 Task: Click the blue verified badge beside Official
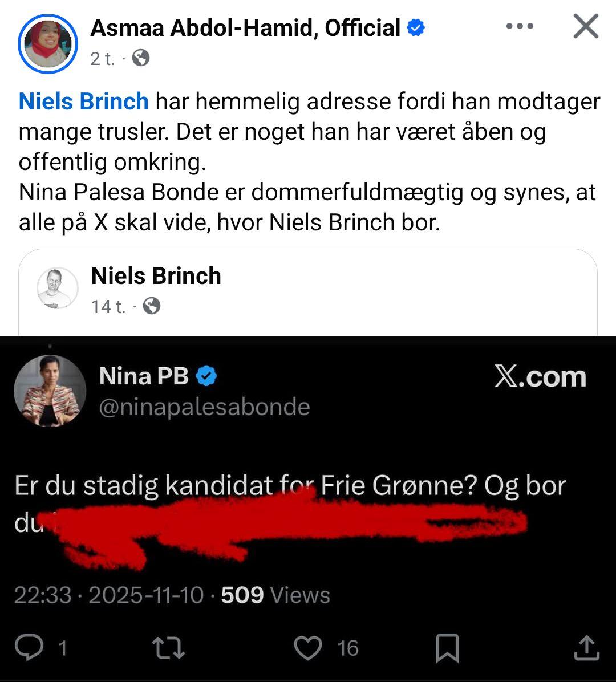click(x=416, y=27)
